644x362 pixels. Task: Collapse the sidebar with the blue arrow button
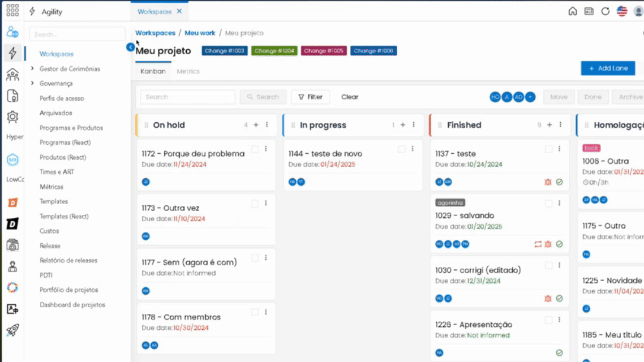[x=130, y=47]
